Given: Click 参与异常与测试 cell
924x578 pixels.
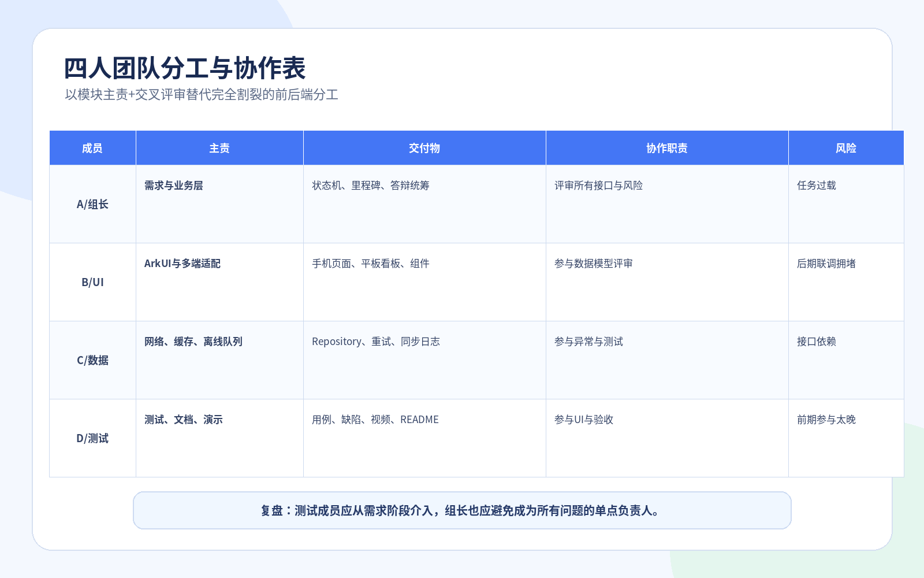Looking at the screenshot, I should pyautogui.click(x=667, y=360).
